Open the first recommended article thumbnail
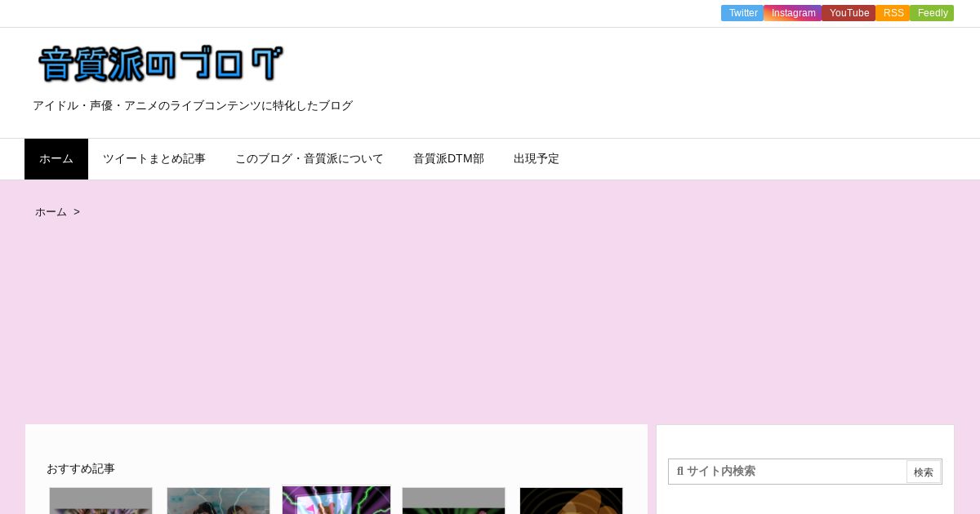 [101, 501]
